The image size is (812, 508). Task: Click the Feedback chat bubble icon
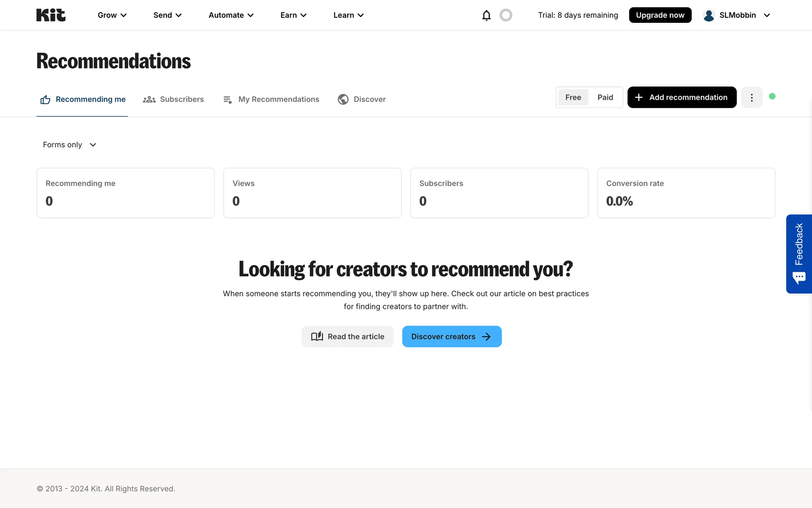point(799,278)
